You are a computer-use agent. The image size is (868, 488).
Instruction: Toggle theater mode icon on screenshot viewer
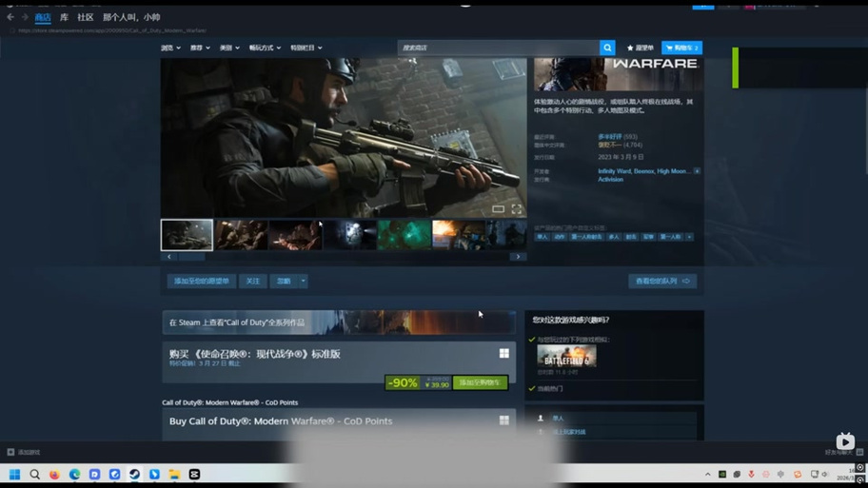tap(498, 209)
